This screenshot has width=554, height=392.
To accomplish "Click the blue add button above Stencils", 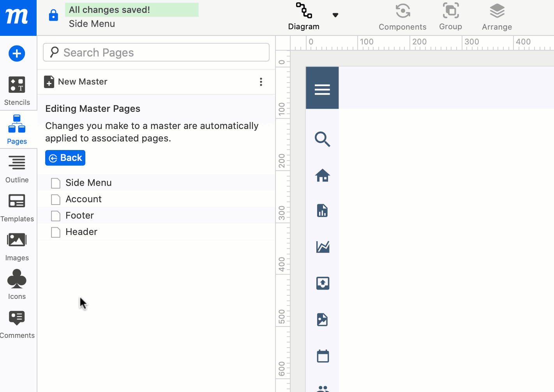I will coord(17,53).
